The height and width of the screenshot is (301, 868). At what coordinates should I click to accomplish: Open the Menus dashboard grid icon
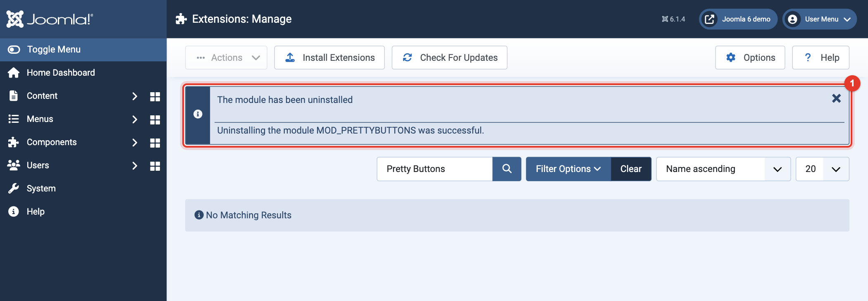coord(155,119)
